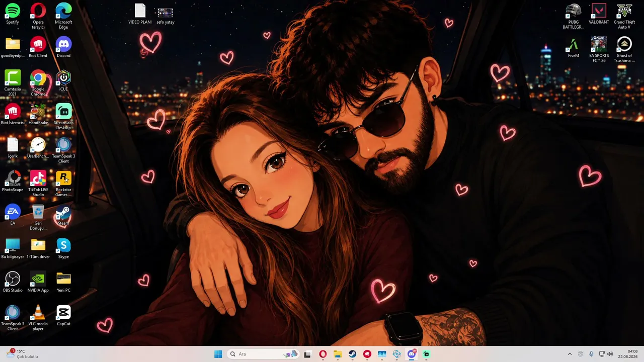This screenshot has height=362, width=644.
Task: Click the NVIDIA App shortcut
Action: pyautogui.click(x=38, y=282)
